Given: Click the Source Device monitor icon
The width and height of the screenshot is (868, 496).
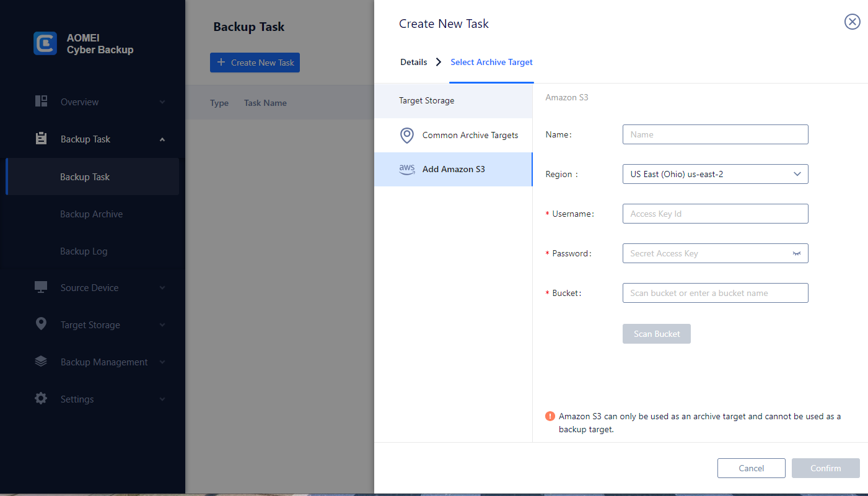Looking at the screenshot, I should coord(42,287).
